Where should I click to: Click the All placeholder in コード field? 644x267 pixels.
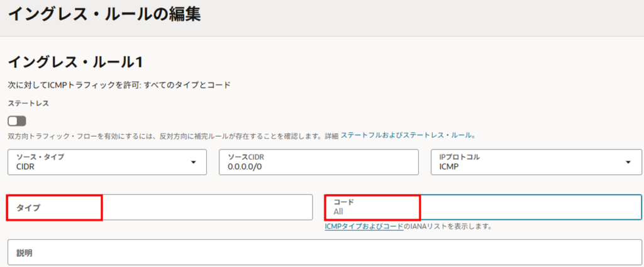pos(338,212)
